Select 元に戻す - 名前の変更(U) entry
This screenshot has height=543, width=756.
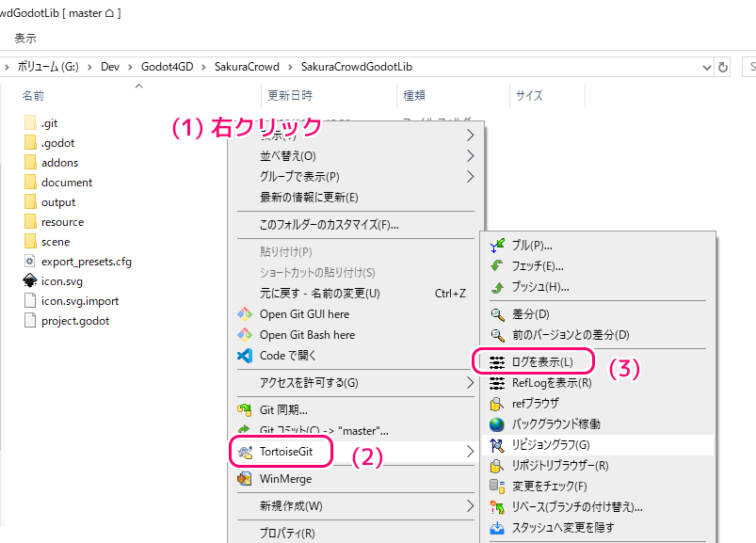[355, 294]
